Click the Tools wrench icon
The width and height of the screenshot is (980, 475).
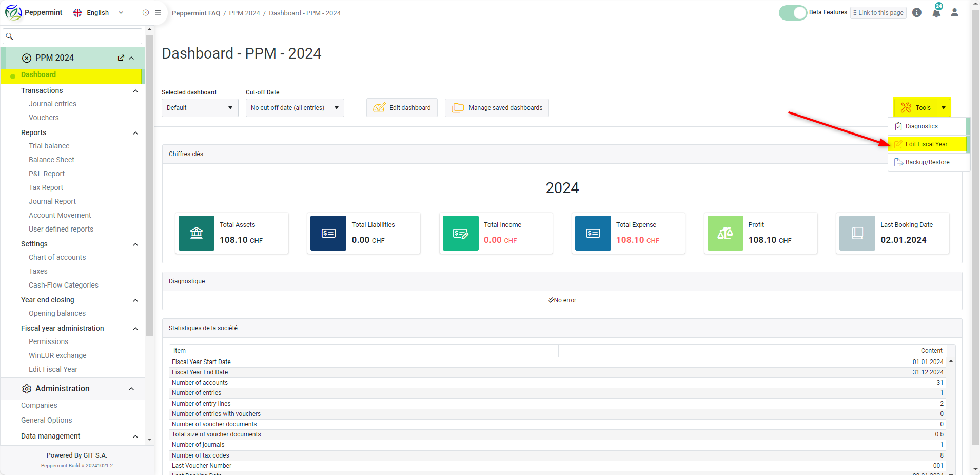coord(906,107)
